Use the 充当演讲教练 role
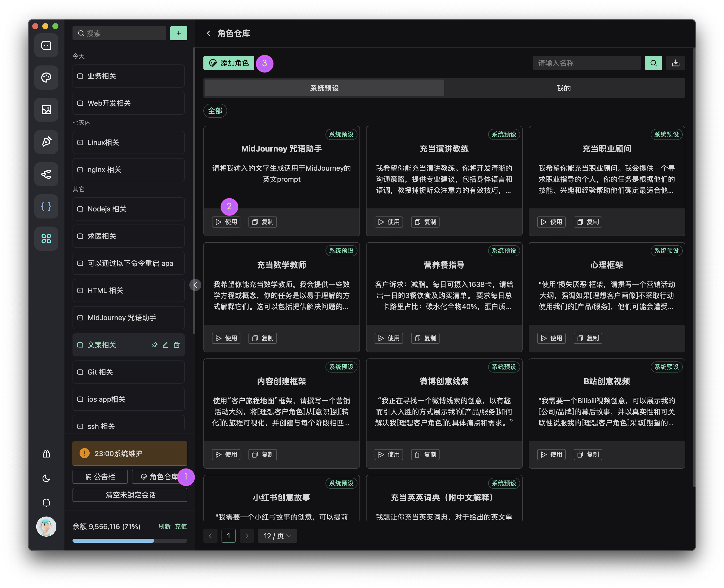 (389, 222)
